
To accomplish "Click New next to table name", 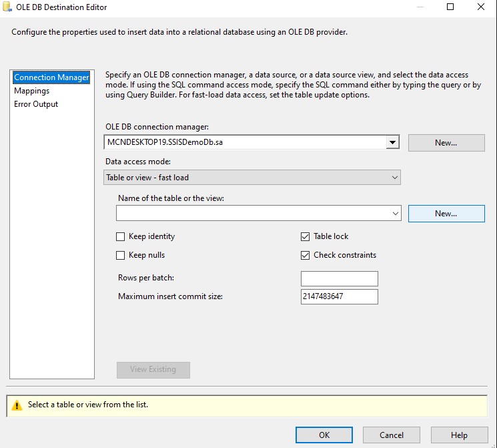I will tap(446, 214).
